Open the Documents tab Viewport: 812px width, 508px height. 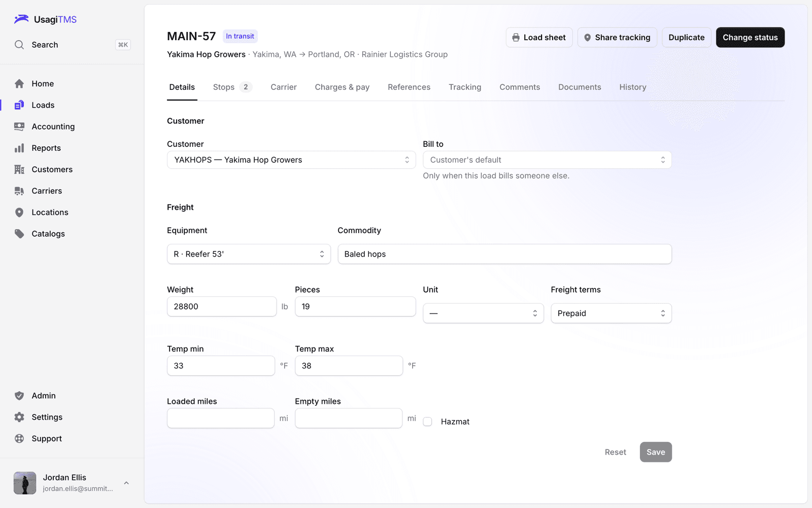[580, 87]
